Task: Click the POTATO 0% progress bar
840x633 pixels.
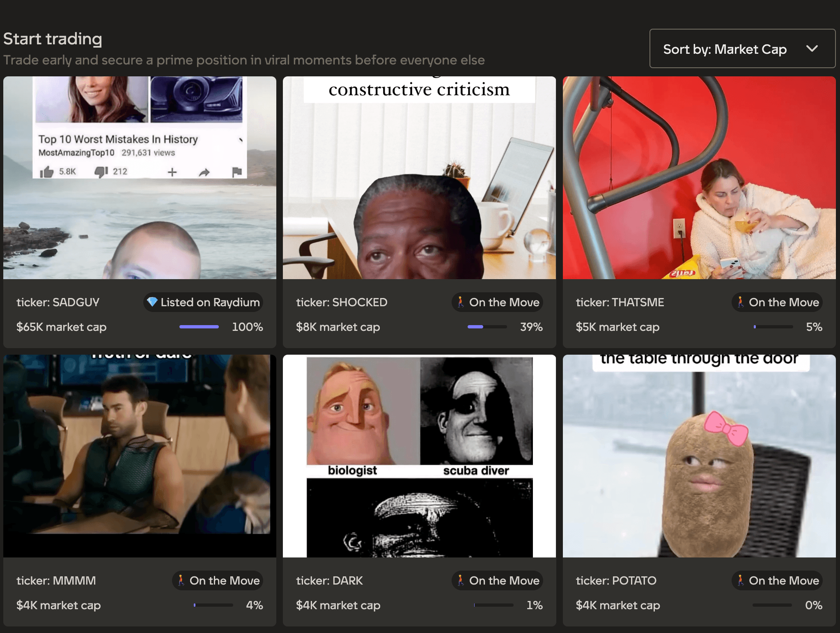Action: (x=772, y=605)
